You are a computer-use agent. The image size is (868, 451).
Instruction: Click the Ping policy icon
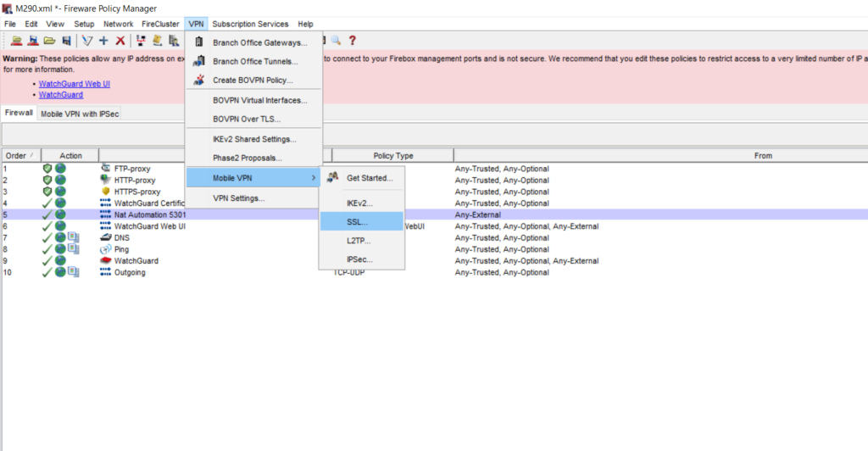point(106,249)
